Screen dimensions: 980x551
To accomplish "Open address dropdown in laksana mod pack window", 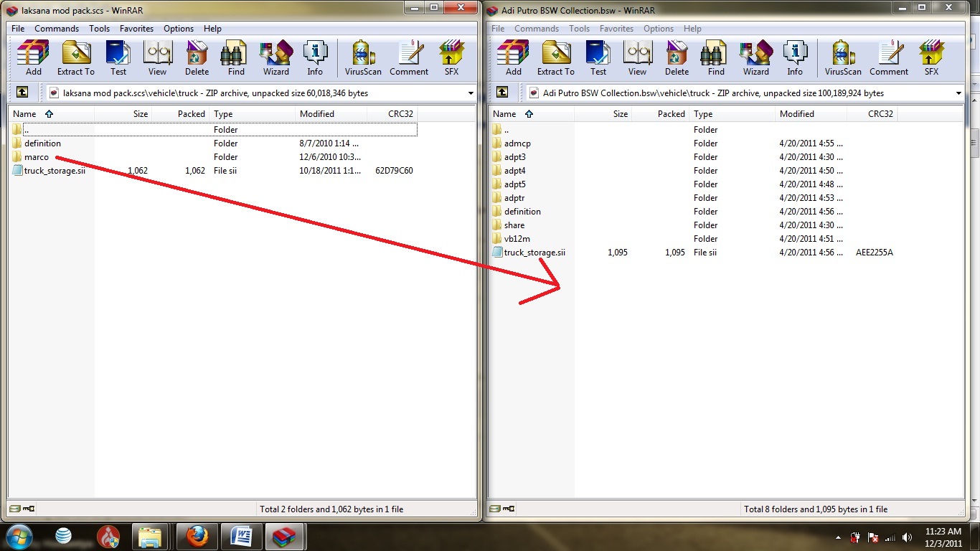I will 471,93.
